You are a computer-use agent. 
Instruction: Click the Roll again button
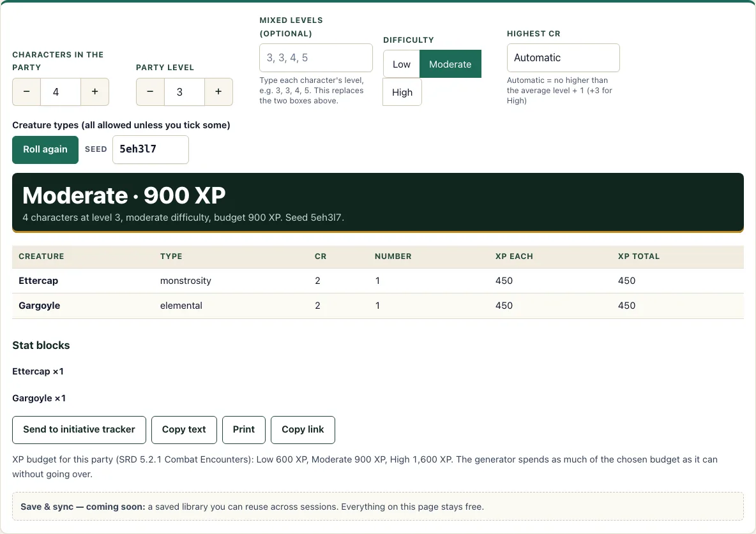point(45,149)
